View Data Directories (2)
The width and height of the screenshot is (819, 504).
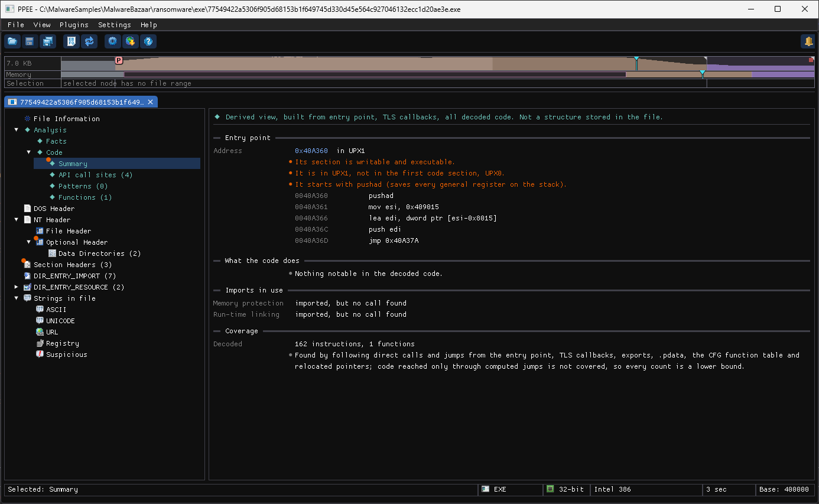click(x=100, y=253)
